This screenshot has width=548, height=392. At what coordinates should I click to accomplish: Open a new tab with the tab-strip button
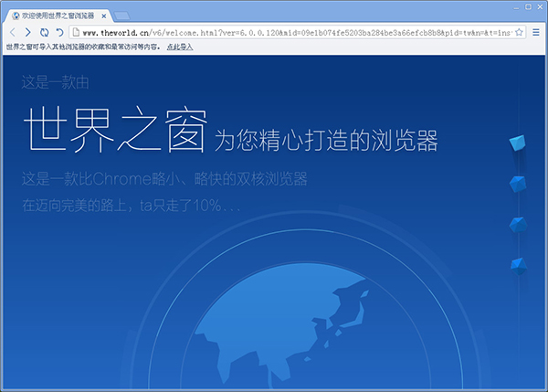pyautogui.click(x=121, y=16)
